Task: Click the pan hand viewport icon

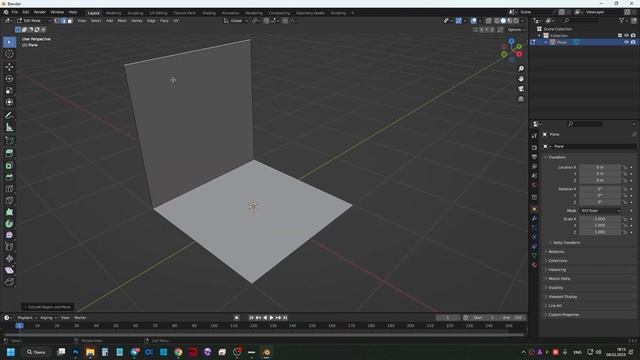Action: point(521,79)
